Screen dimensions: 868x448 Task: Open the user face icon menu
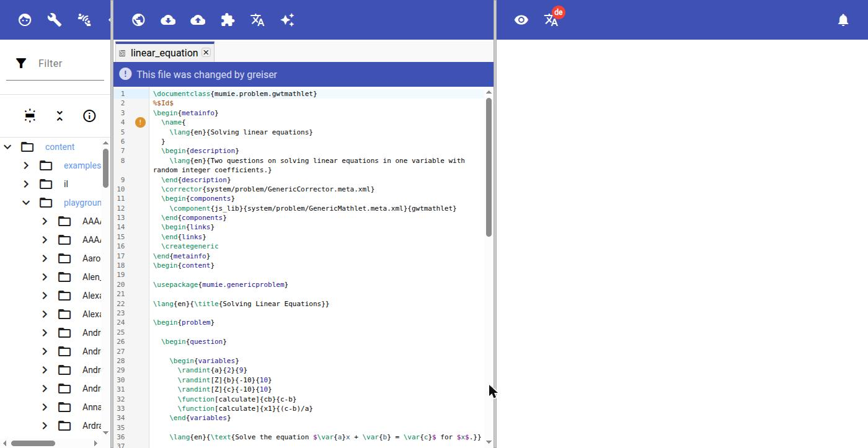tap(25, 20)
